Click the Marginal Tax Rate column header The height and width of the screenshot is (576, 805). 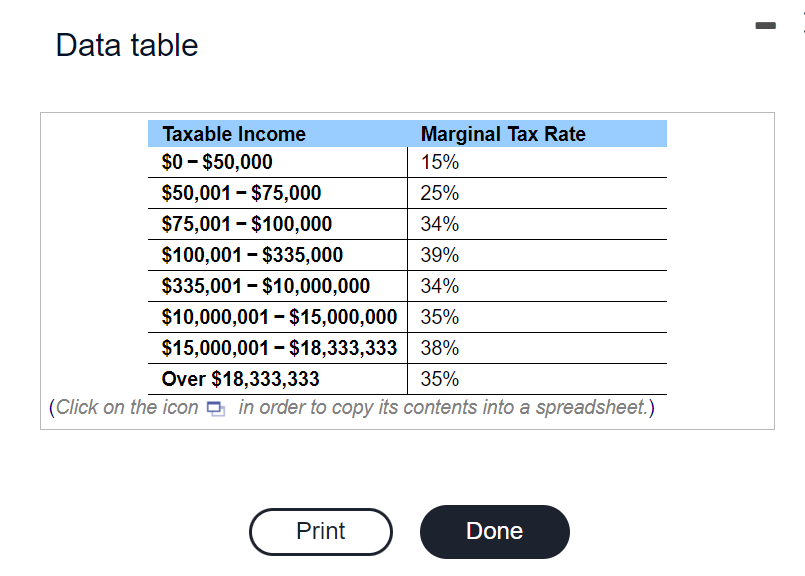[503, 134]
